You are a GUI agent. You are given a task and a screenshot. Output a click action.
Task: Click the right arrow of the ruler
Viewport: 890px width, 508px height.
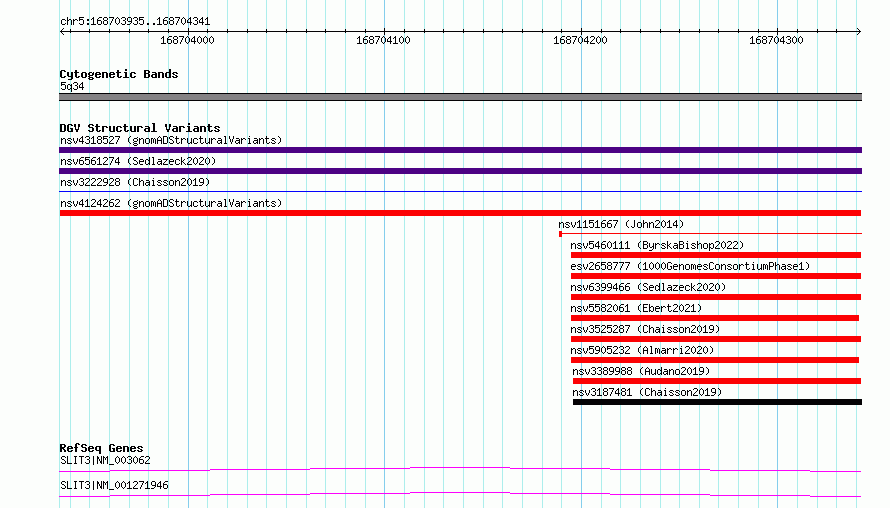858,32
